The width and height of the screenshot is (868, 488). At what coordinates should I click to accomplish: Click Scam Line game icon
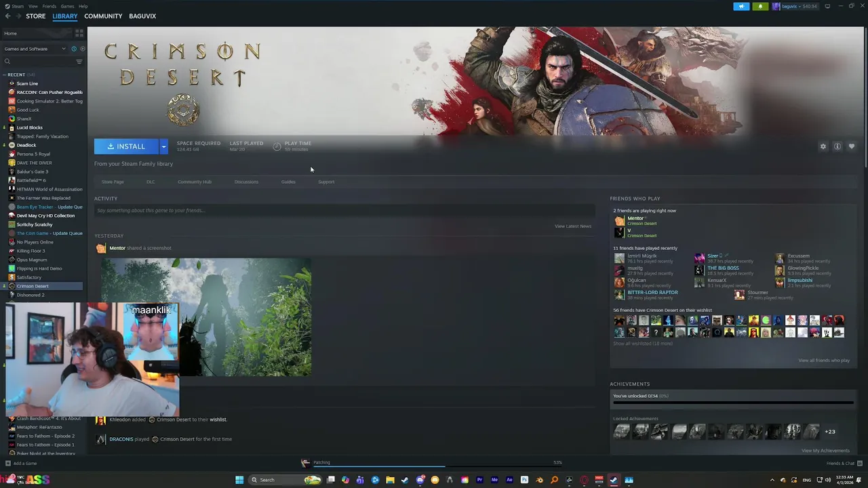(x=12, y=83)
